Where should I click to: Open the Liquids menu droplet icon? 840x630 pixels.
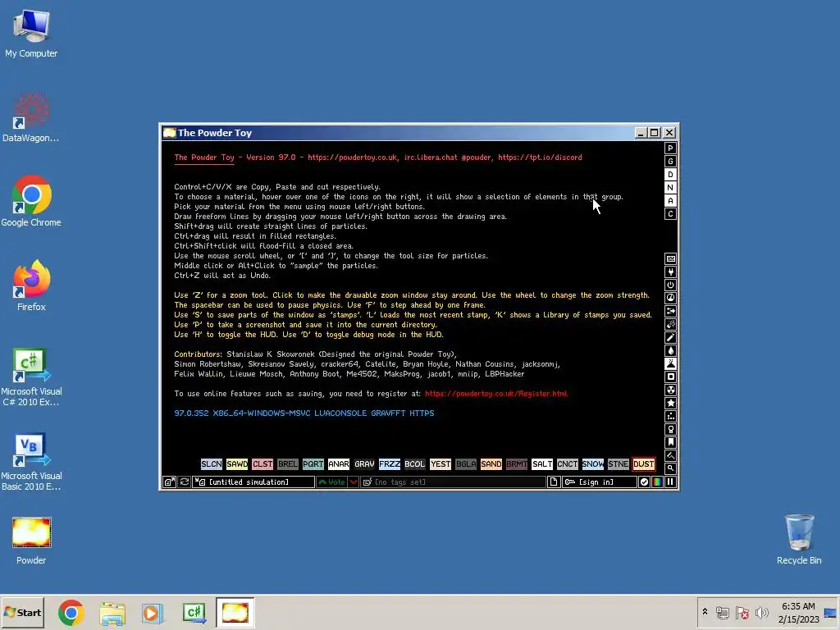coord(670,350)
